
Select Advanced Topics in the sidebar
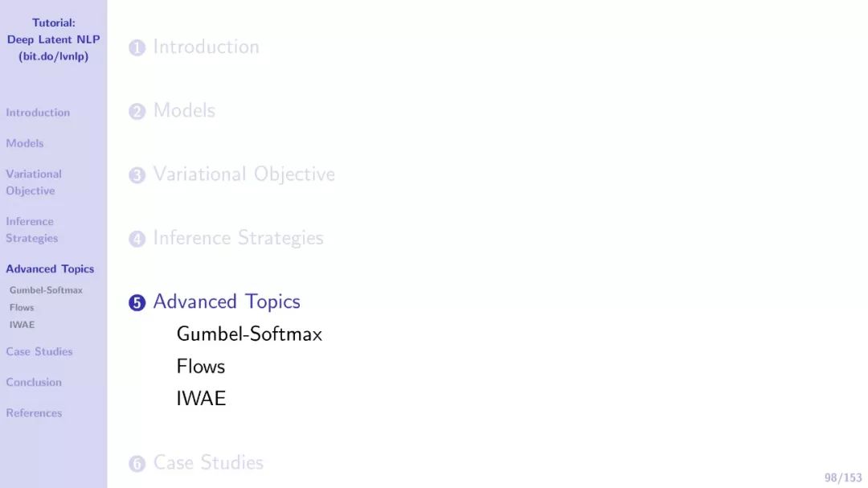click(x=50, y=269)
